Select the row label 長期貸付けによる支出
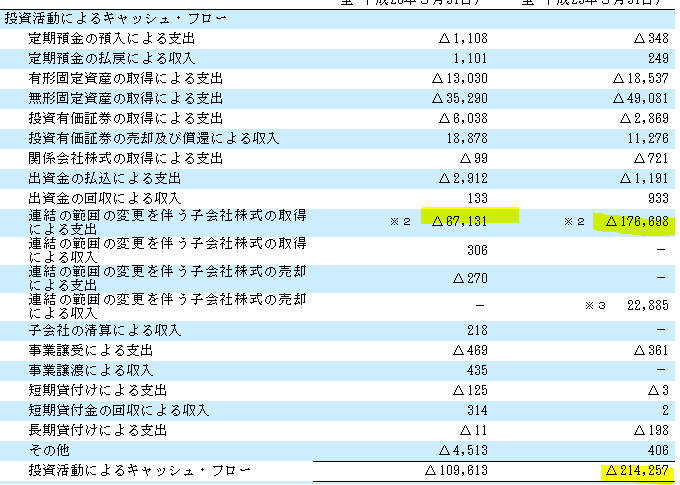 (x=98, y=430)
